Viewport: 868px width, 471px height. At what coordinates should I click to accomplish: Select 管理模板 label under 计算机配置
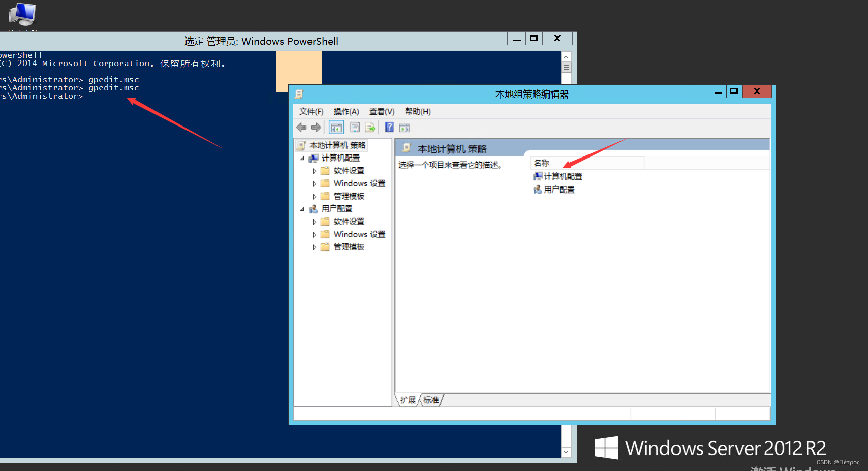point(349,196)
